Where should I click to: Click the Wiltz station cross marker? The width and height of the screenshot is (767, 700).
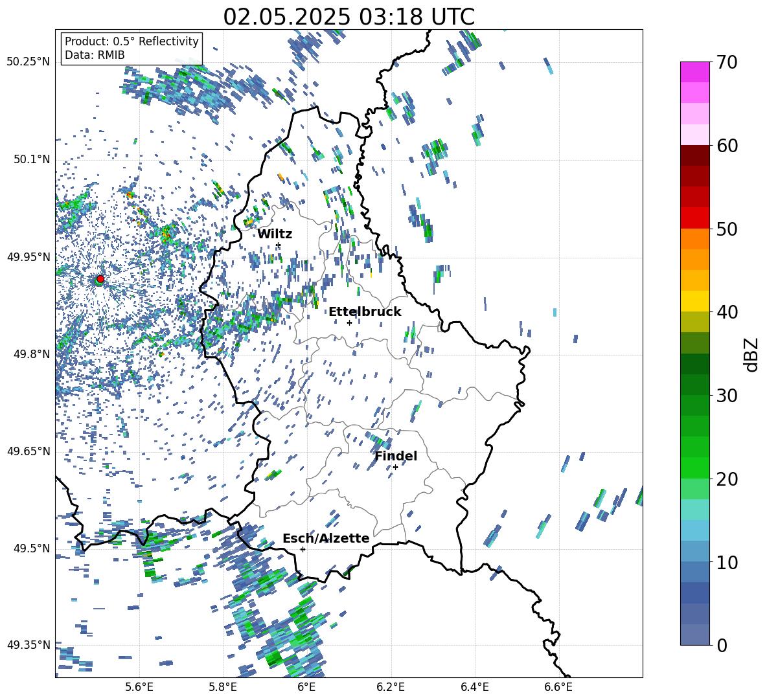click(279, 245)
